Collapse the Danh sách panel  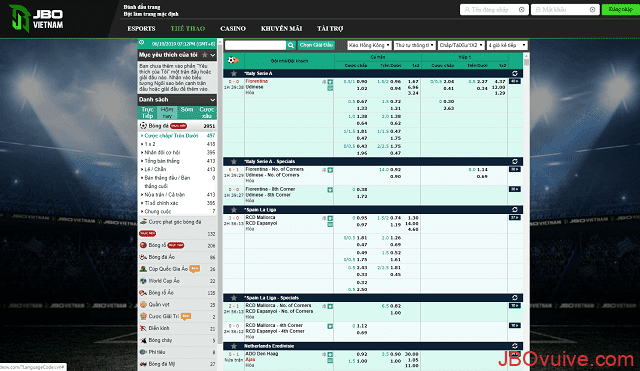212,100
